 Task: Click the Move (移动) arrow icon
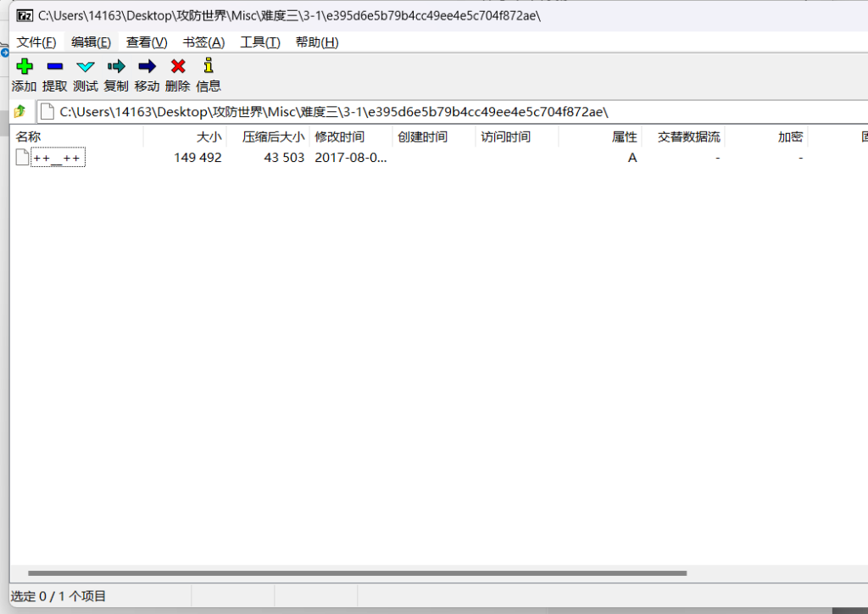147,66
